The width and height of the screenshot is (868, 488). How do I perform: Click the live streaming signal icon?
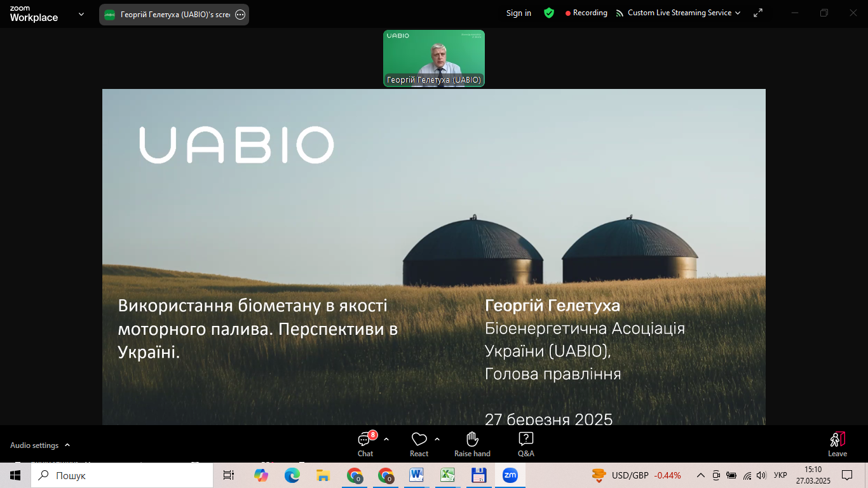620,13
